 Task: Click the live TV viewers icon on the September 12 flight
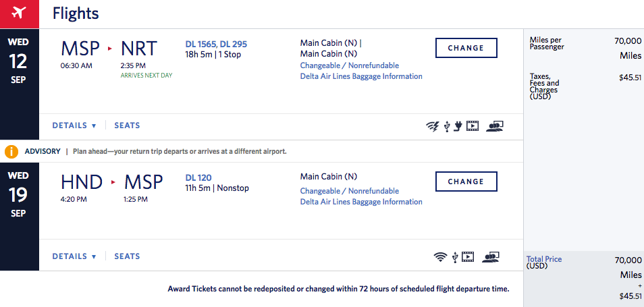coord(495,125)
